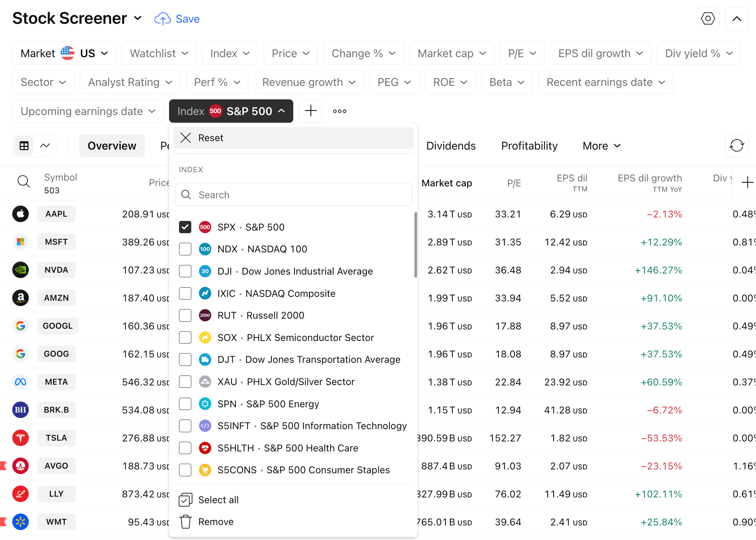The height and width of the screenshot is (540, 756).
Task: Click the symbol search magnifier icon
Action: click(x=24, y=181)
